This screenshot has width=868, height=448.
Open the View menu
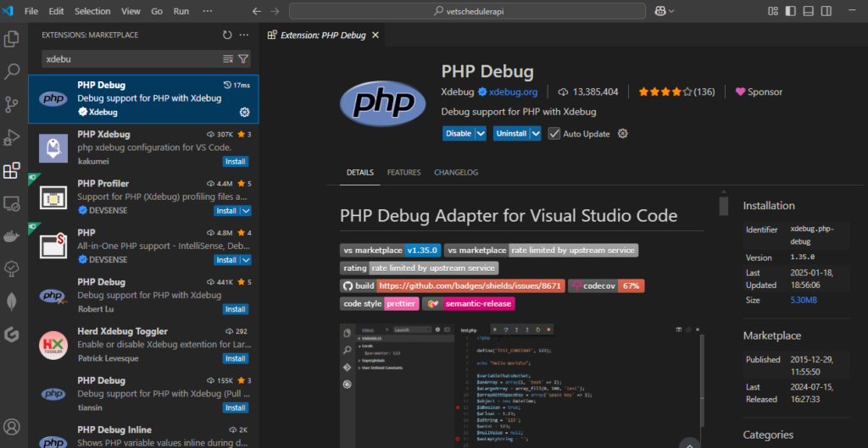[131, 11]
